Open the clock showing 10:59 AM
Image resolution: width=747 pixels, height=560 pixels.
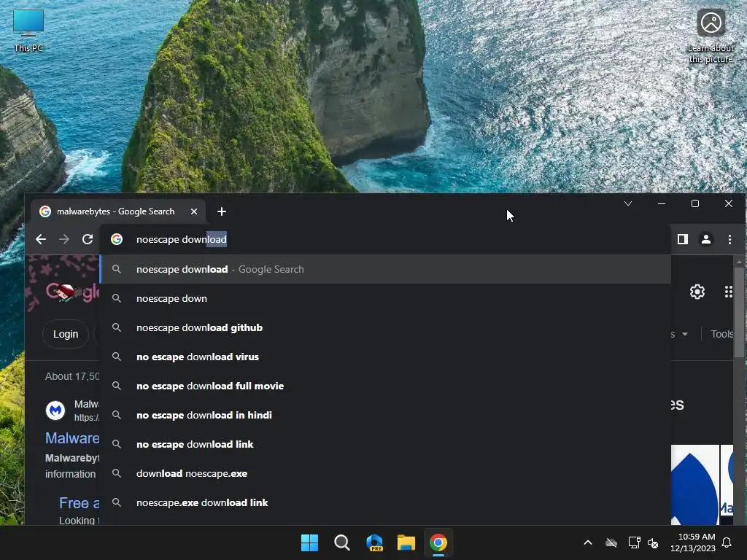click(693, 542)
